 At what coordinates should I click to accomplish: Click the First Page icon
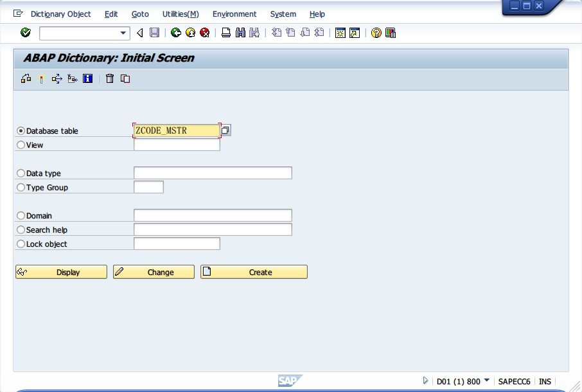click(276, 33)
